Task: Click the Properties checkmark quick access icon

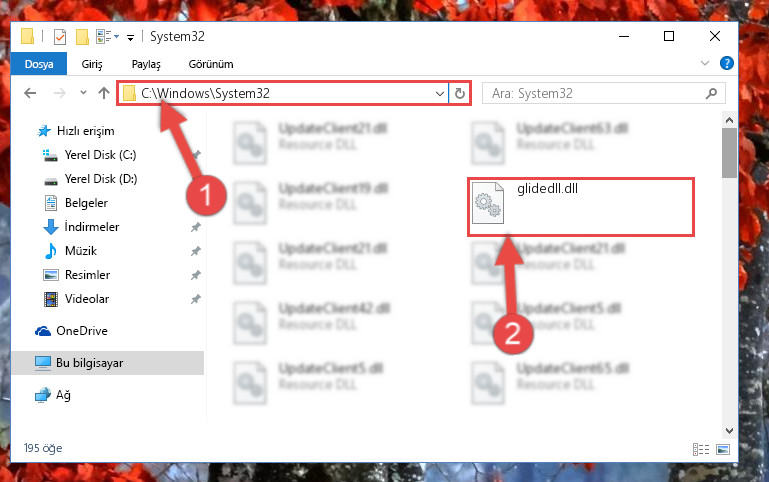Action: pyautogui.click(x=59, y=37)
